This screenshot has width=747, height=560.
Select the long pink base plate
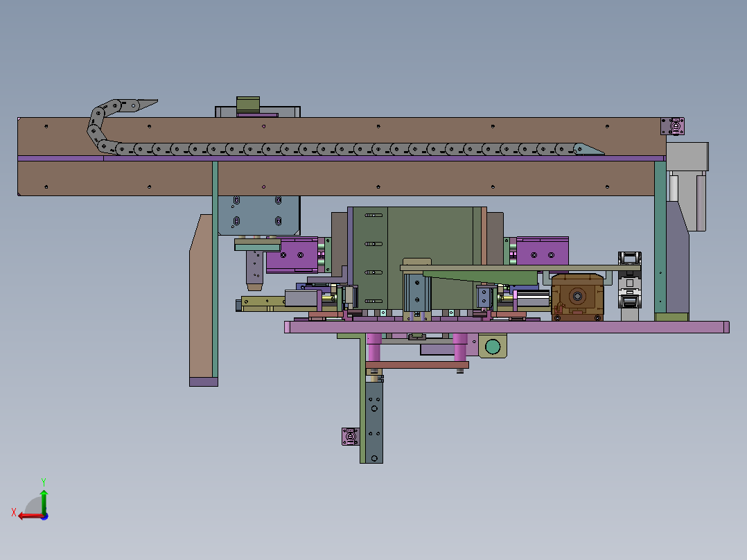coord(507,327)
